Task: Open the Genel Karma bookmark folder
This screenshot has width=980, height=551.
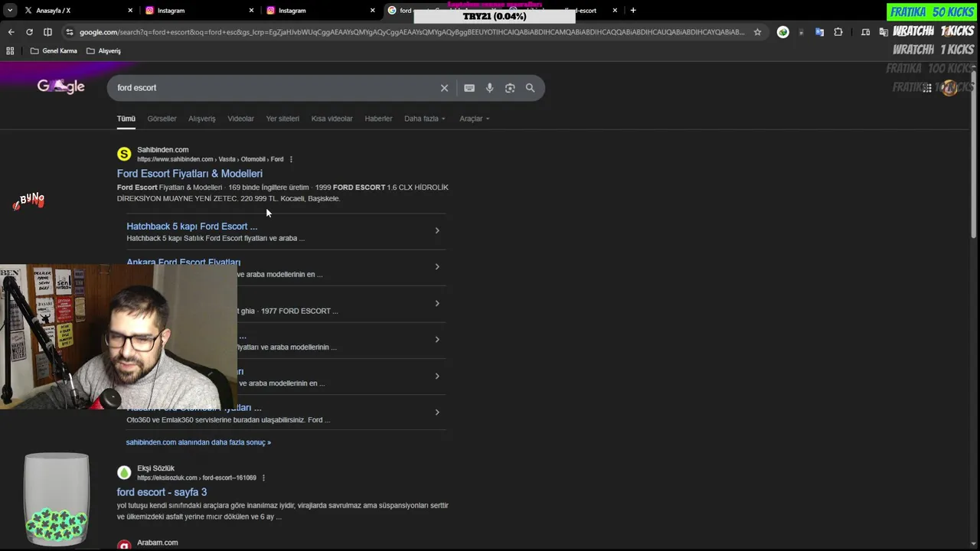Action: 54,51
